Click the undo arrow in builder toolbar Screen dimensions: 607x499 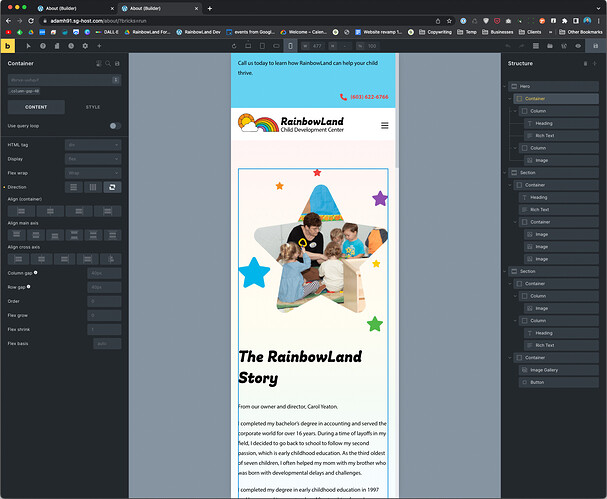point(508,46)
